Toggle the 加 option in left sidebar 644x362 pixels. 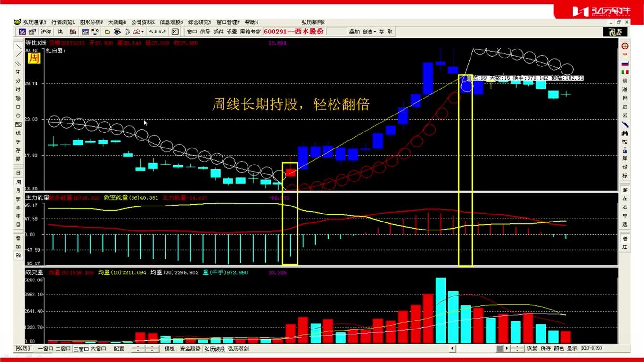[x=18, y=247]
